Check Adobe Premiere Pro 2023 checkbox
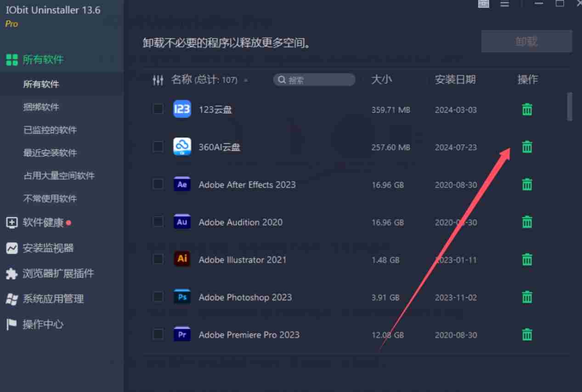This screenshot has width=582, height=392. (x=158, y=334)
